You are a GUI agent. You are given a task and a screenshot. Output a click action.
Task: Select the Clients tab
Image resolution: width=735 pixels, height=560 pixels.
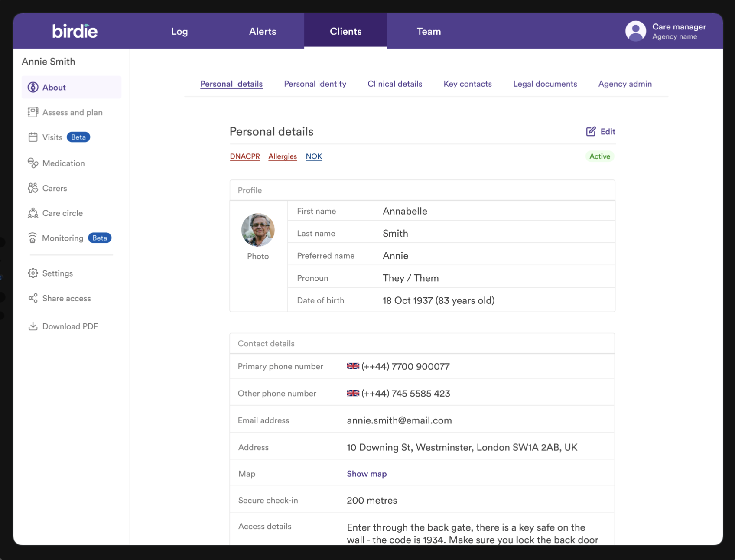(346, 31)
